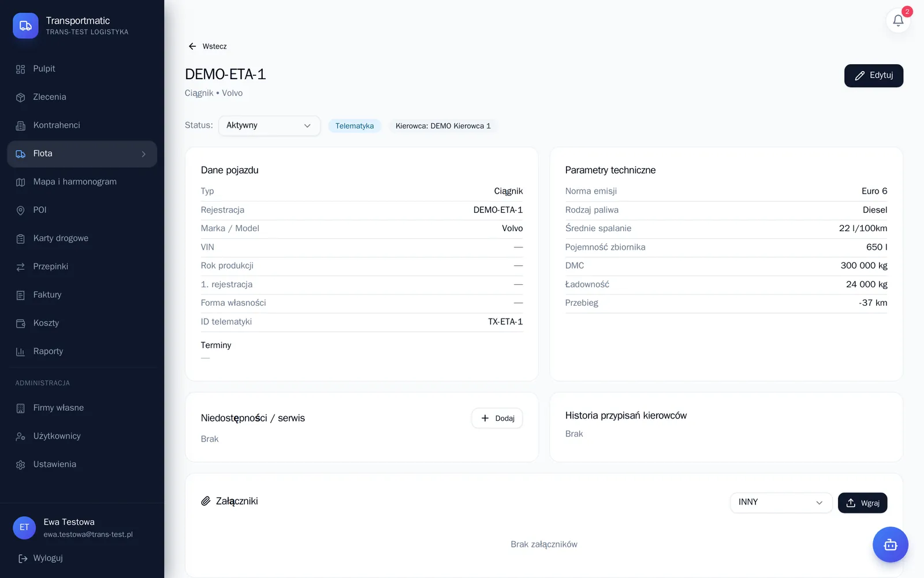Click the Raporty chart icon
The image size is (924, 578).
[21, 351]
